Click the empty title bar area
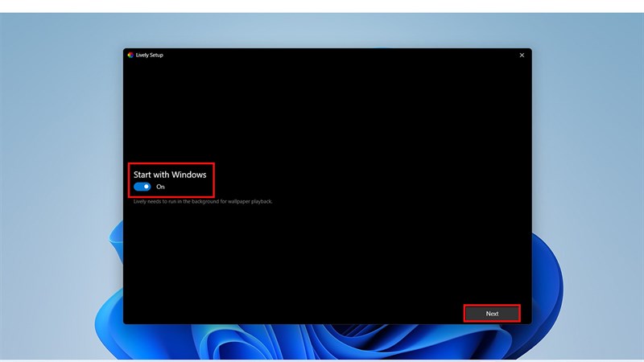 322,55
